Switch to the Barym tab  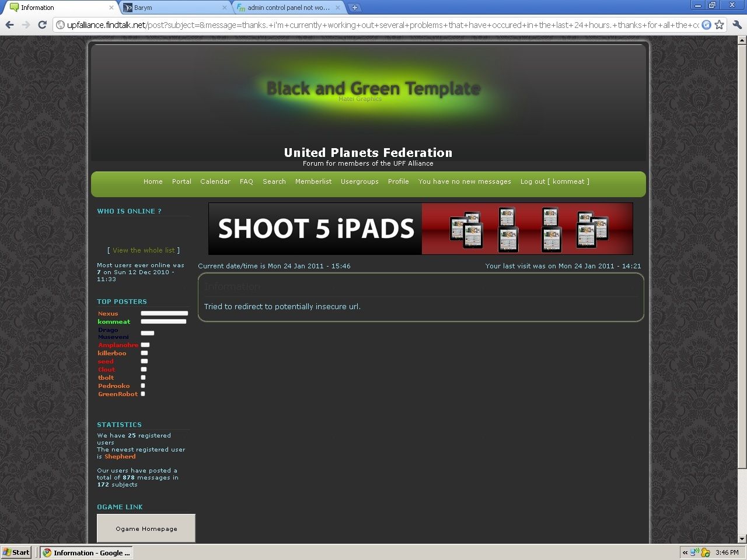click(174, 8)
